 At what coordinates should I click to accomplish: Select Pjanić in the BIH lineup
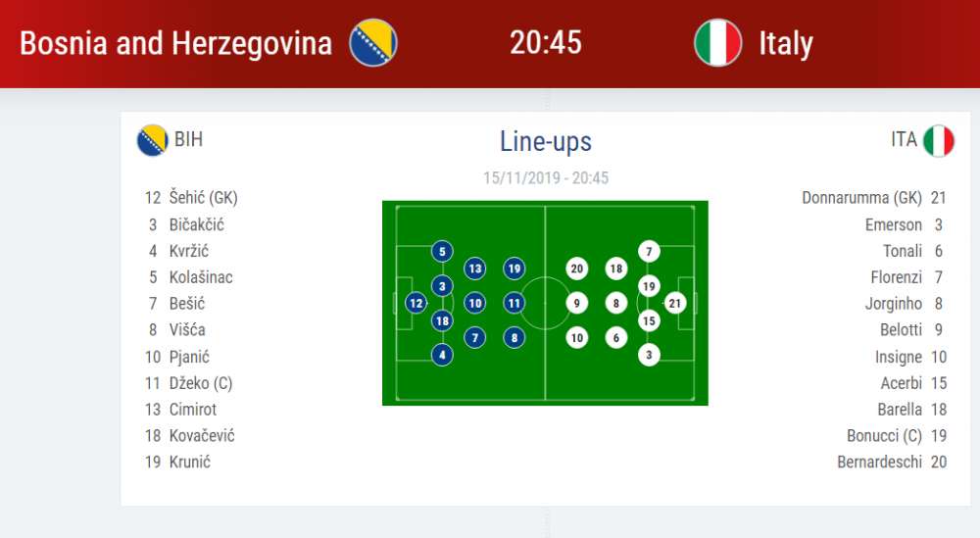[189, 357]
